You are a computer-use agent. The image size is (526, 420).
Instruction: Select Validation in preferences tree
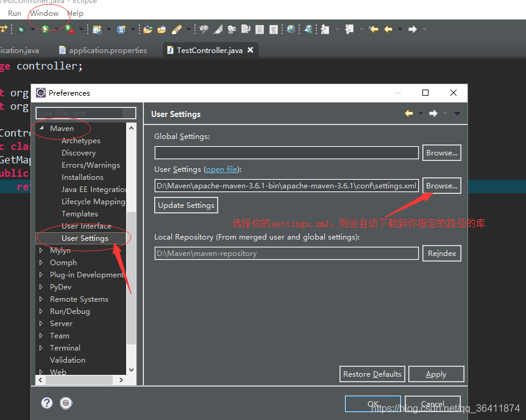tap(68, 360)
